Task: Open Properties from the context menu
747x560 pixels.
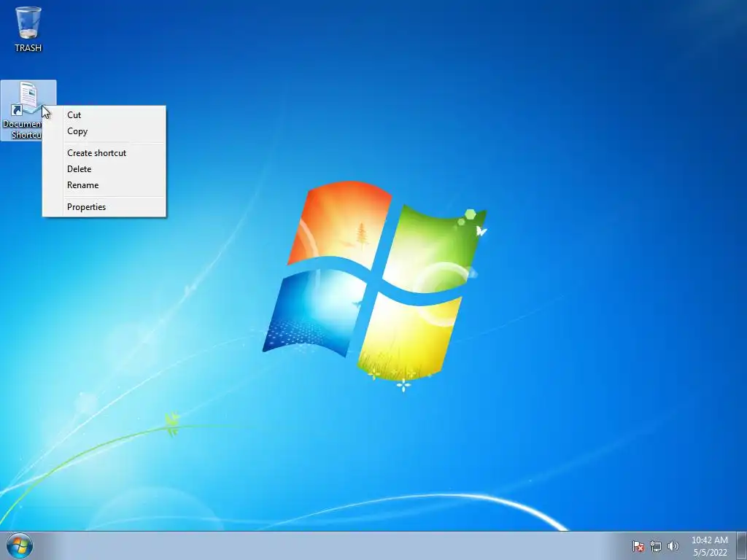Action: click(104, 207)
